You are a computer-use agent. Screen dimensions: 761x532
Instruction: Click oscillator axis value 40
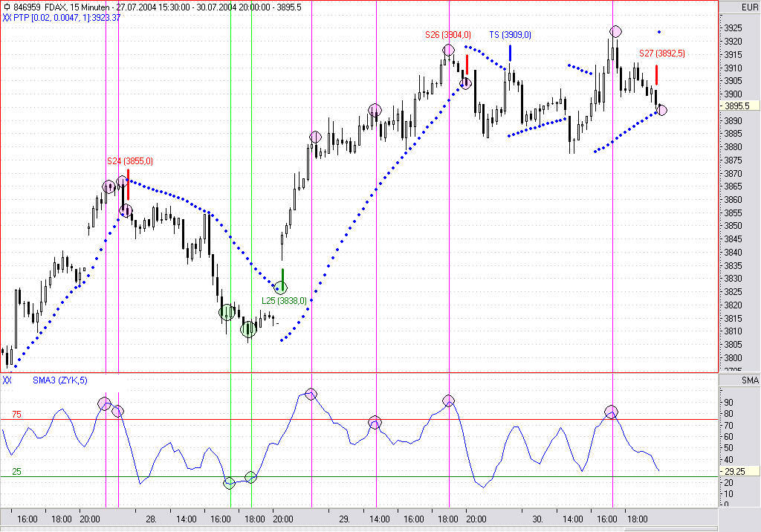pyautogui.click(x=728, y=460)
